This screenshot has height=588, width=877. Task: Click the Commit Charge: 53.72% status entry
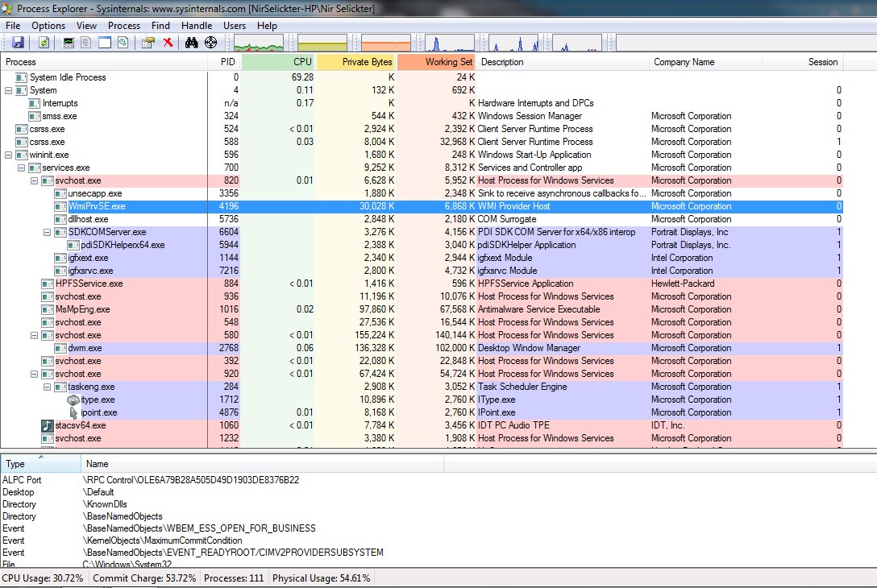144,578
